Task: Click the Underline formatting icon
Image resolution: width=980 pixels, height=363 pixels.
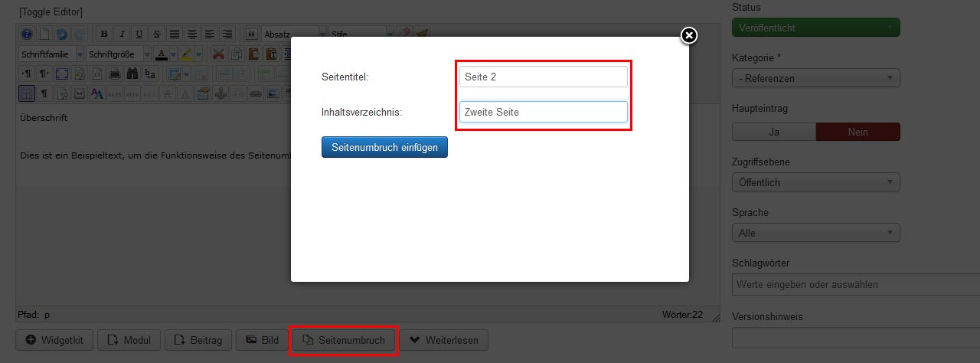Action: click(x=139, y=34)
